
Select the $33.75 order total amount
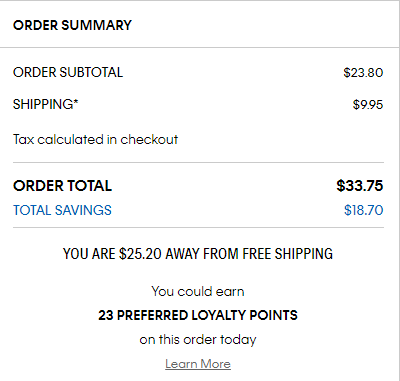[x=360, y=186]
